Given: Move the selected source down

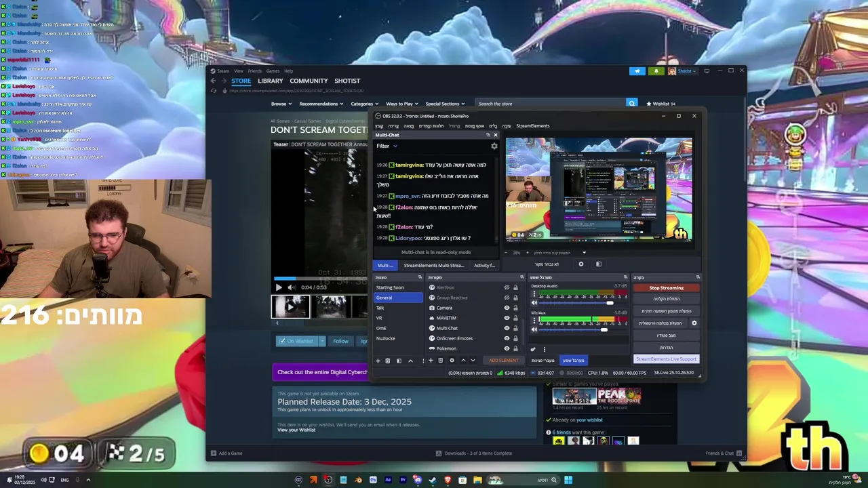Looking at the screenshot, I should [473, 361].
